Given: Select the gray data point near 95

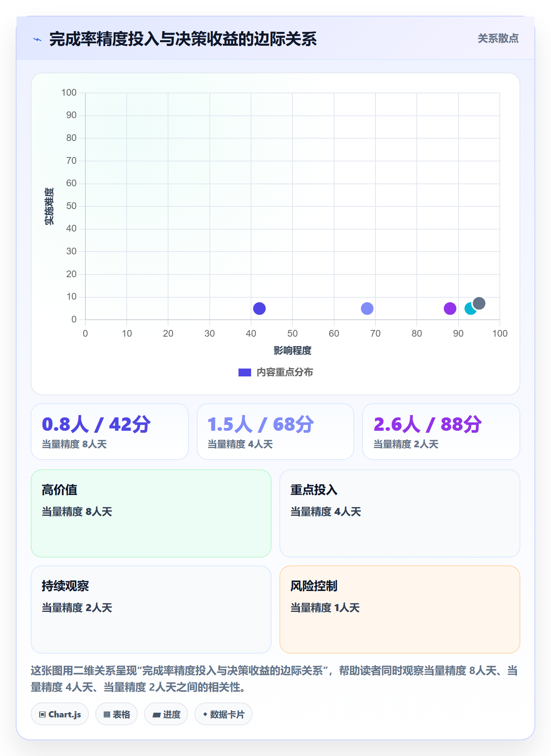Looking at the screenshot, I should click(x=479, y=304).
